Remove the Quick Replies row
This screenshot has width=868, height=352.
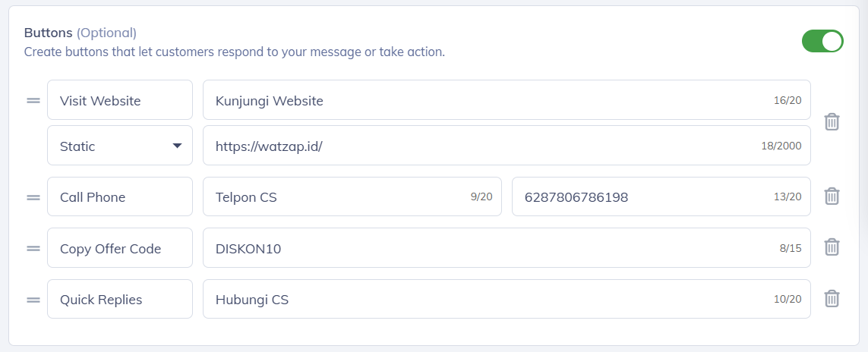(x=832, y=299)
